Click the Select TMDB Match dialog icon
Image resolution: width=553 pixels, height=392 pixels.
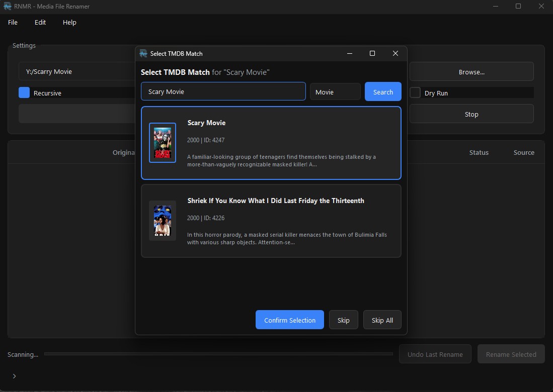click(x=143, y=53)
